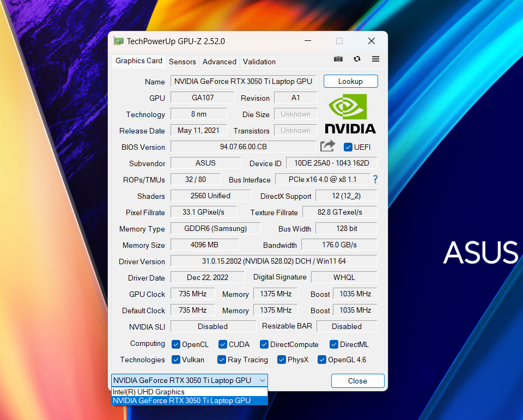
Task: Click the Bus Interface question mark
Action: coord(375,179)
